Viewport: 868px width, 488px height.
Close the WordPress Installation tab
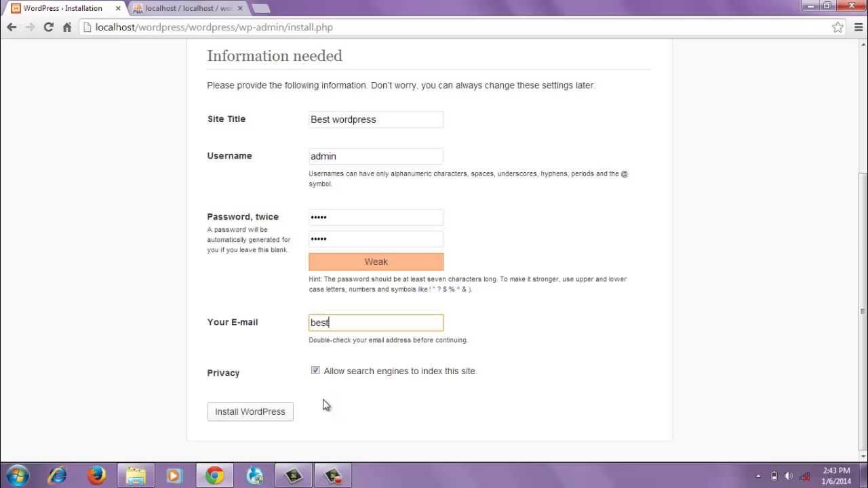click(117, 8)
